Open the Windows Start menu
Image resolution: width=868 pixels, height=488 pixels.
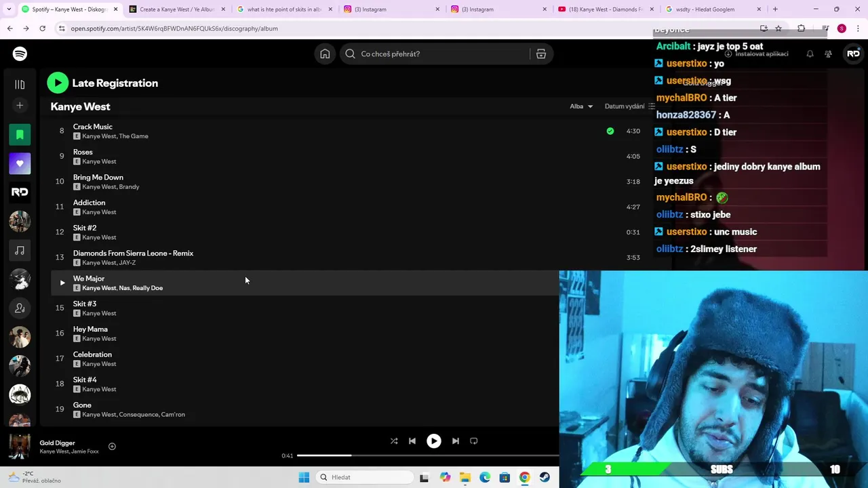tap(304, 477)
